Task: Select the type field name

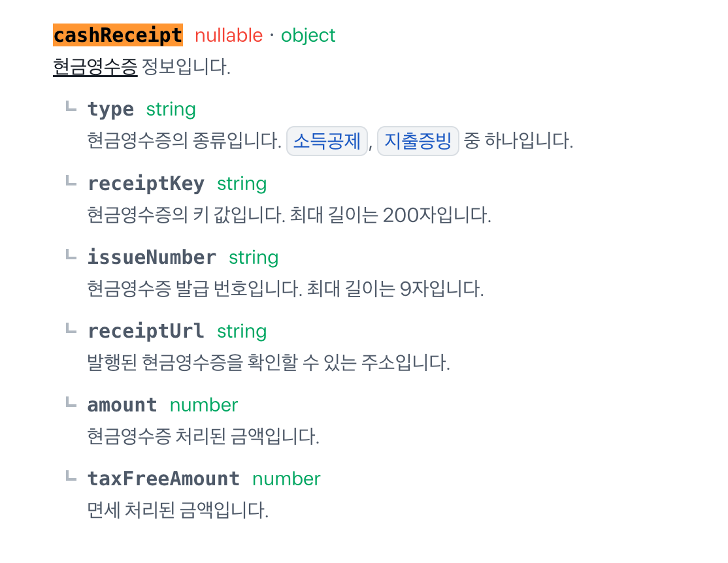Action: 110,109
